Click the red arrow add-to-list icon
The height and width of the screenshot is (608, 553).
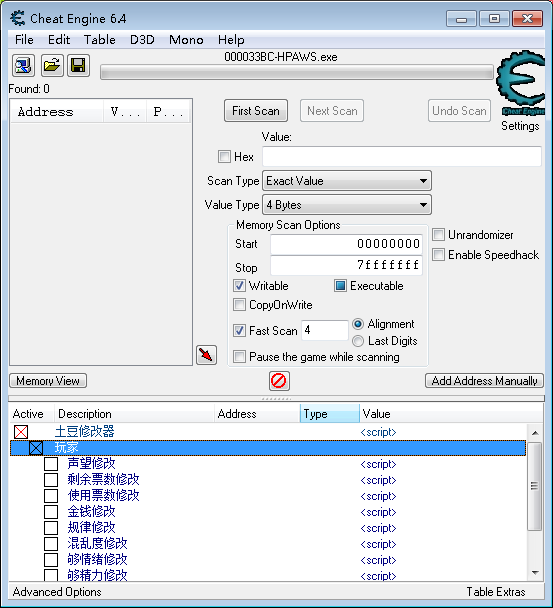[x=206, y=355]
